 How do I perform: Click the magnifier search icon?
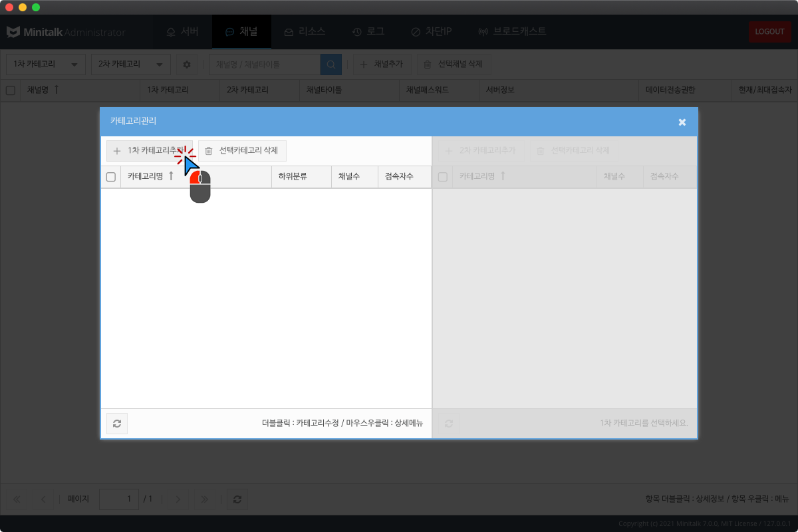tap(331, 65)
